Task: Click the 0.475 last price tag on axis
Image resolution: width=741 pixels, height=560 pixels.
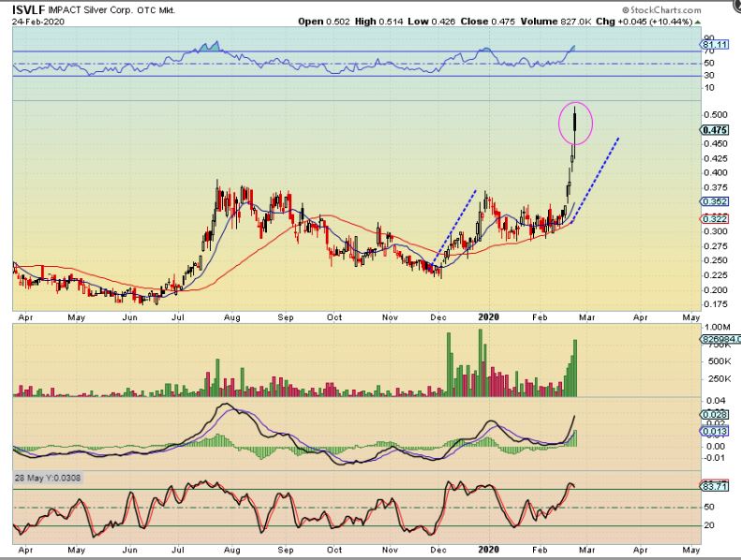Action: click(715, 130)
